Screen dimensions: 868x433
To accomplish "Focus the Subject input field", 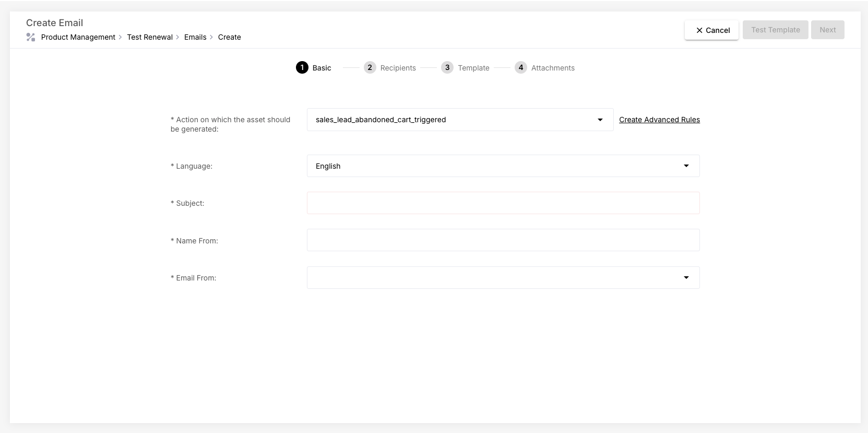I will pos(503,203).
